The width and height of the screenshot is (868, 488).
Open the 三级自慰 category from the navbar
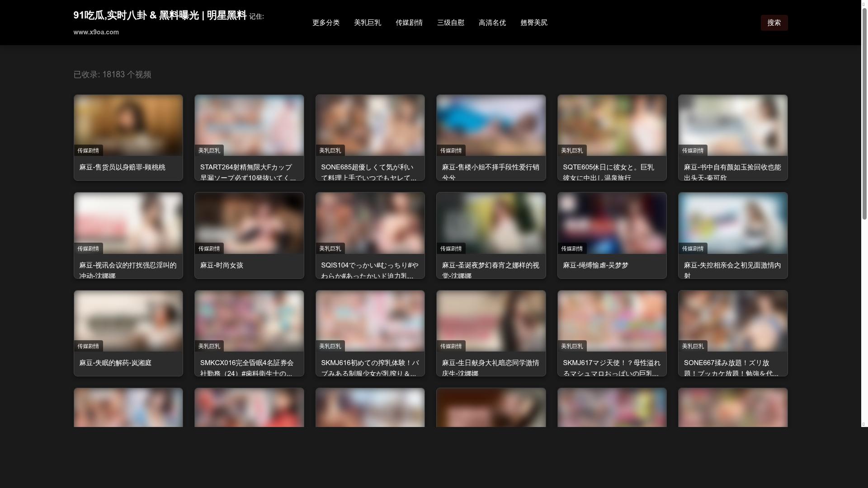pos(450,23)
